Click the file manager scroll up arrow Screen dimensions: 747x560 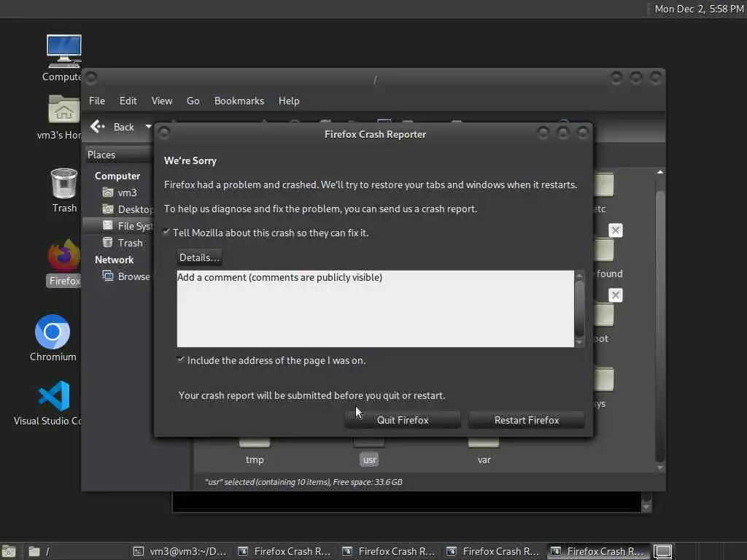pyautogui.click(x=659, y=172)
